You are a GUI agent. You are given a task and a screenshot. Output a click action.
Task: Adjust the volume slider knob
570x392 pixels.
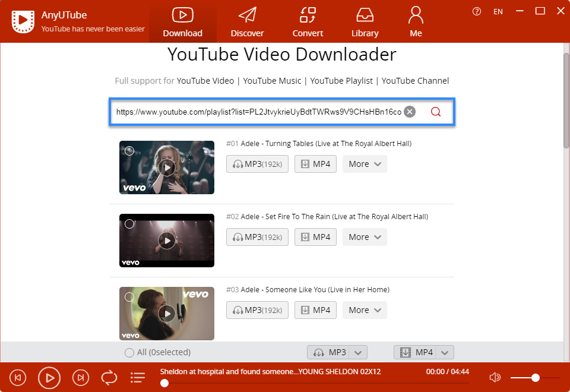coord(535,378)
